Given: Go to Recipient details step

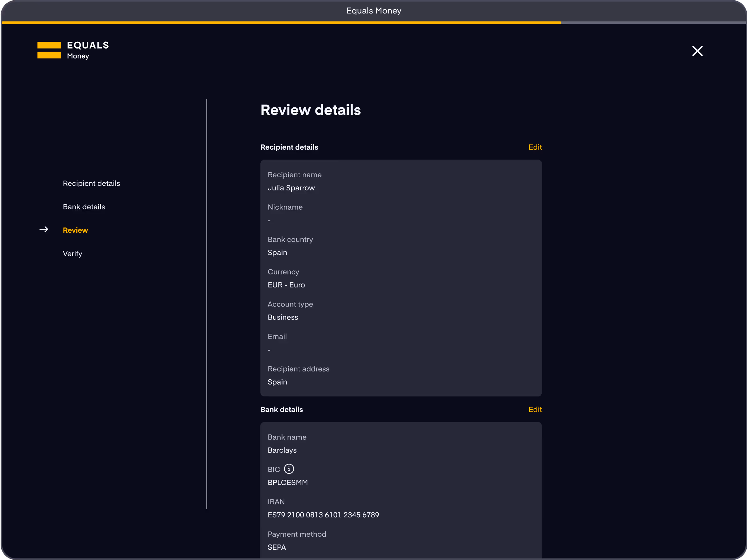Looking at the screenshot, I should tap(91, 184).
